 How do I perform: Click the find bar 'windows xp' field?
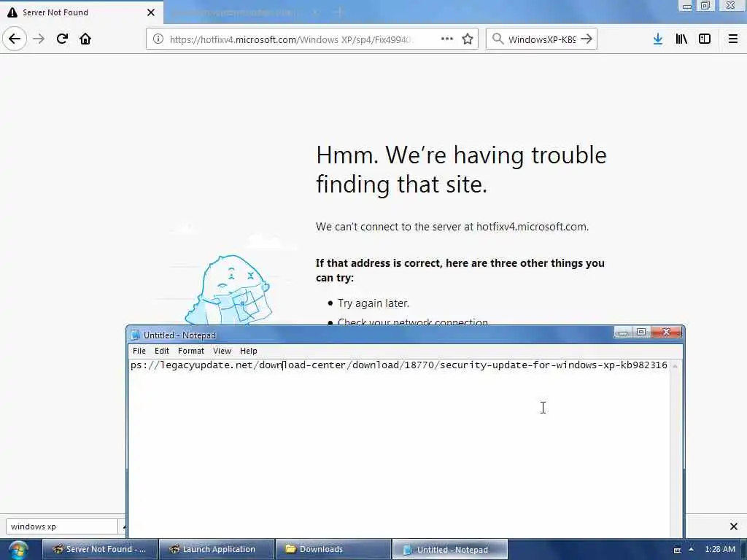[x=61, y=526]
